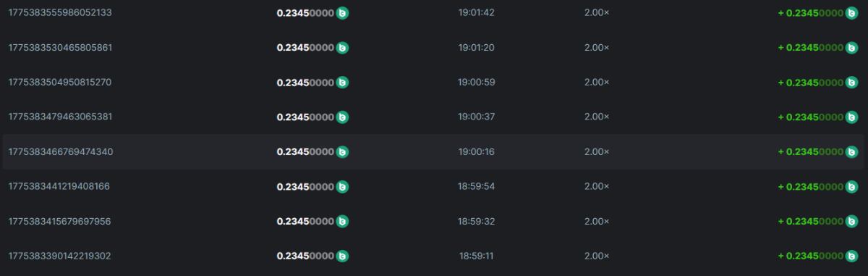This screenshot has height=276, width=868.
Task: Click the timestamp 19:00:16
Action: tap(477, 152)
